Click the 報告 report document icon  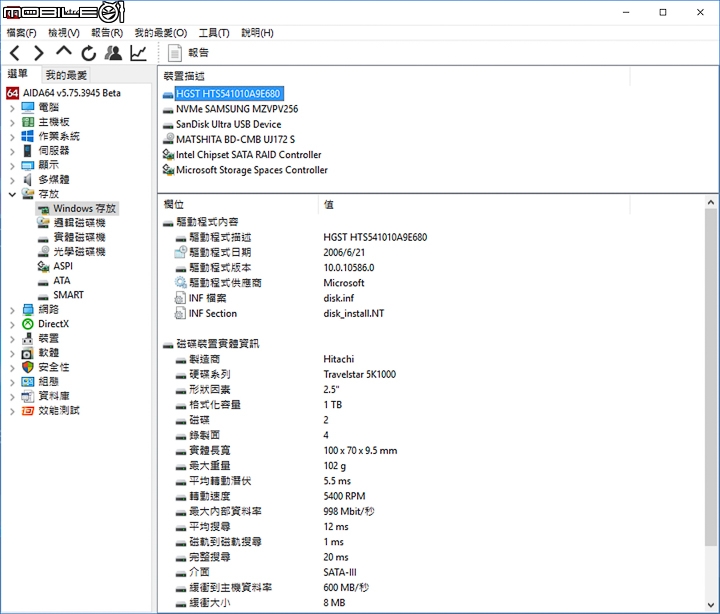click(174, 53)
